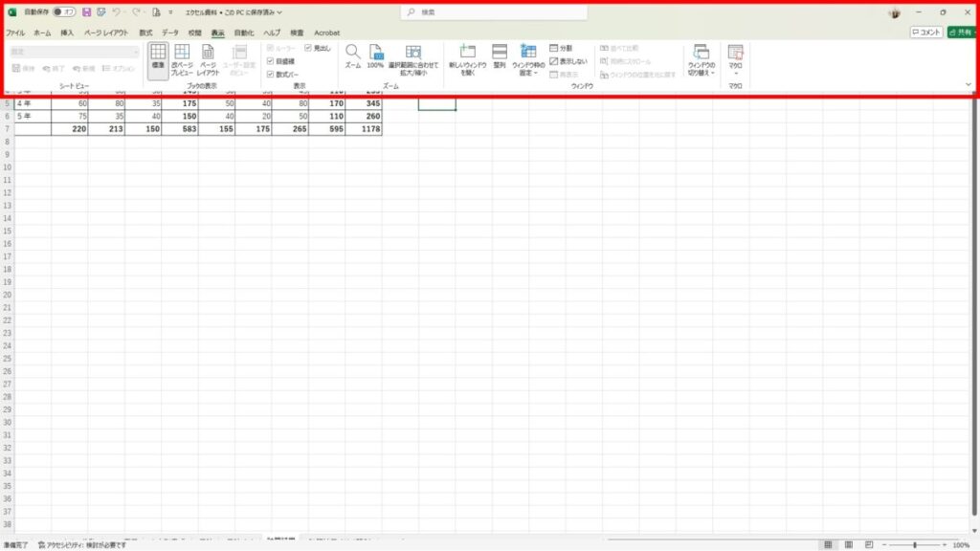980x551 pixels.
Task: Toggle the 見出し headings checkbox
Action: pyautogui.click(x=308, y=48)
